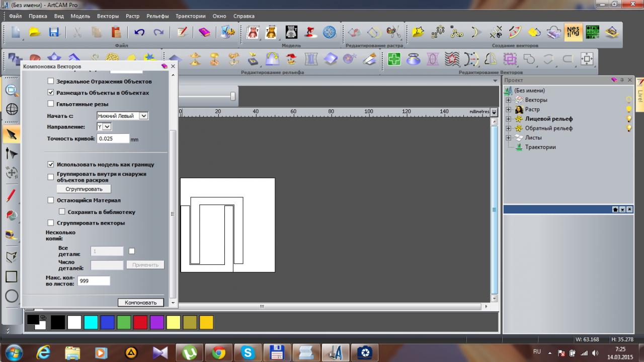Click the Paste clipboard icon
The height and width of the screenshot is (362, 644).
[116, 32]
